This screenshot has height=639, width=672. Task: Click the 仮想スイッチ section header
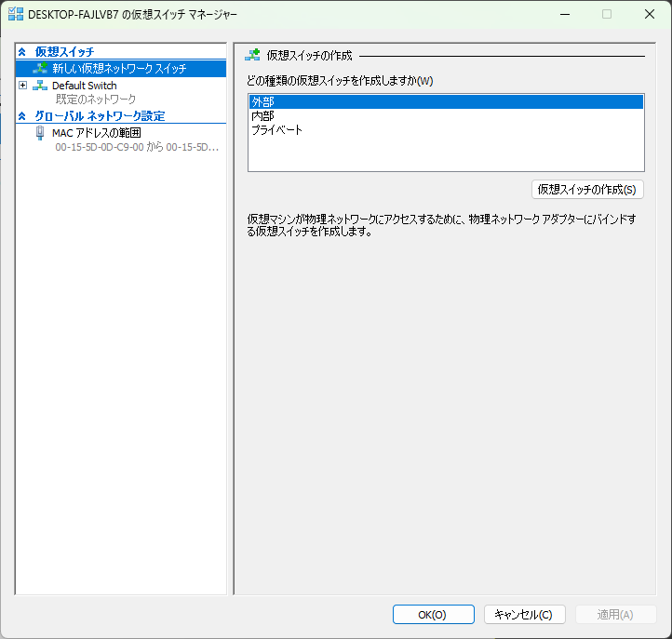pyautogui.click(x=64, y=52)
